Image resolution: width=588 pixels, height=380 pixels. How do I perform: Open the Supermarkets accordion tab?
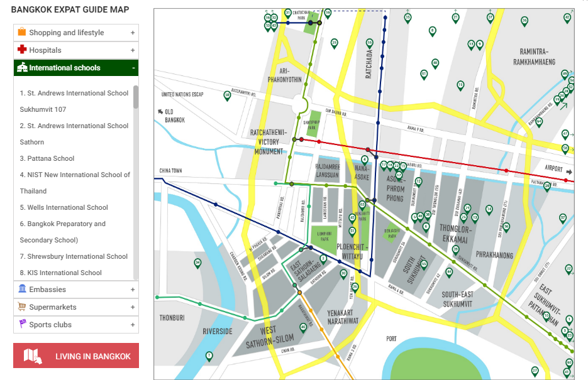tap(75, 307)
